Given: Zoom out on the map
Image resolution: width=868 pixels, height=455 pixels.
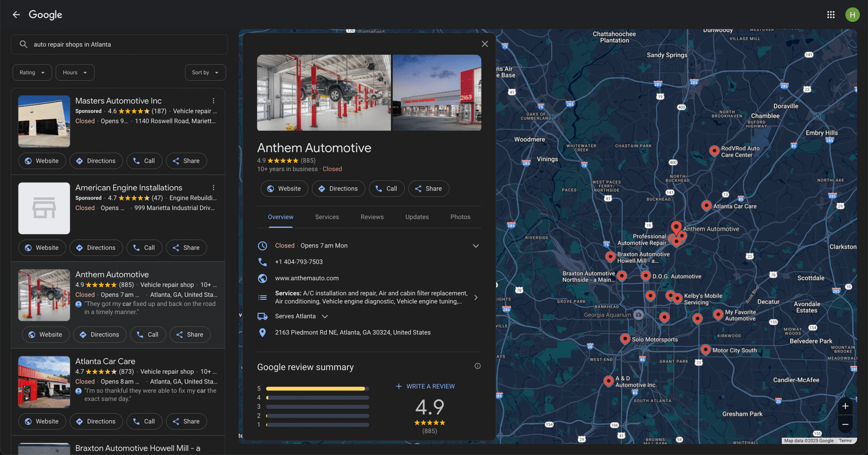Looking at the screenshot, I should [845, 424].
